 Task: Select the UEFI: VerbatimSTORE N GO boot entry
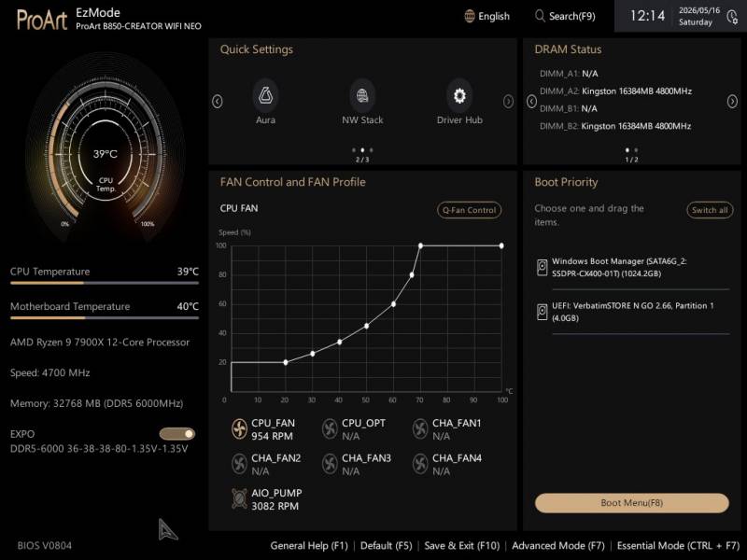(633, 312)
